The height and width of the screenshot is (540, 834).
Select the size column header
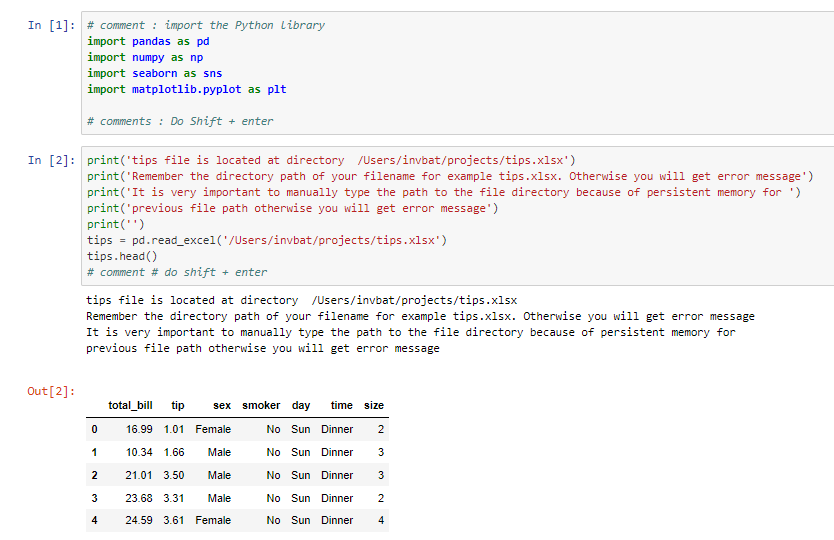point(374,405)
